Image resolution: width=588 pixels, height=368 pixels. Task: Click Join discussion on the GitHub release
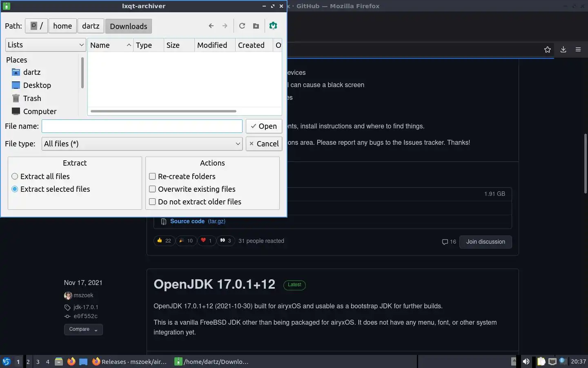click(x=486, y=242)
